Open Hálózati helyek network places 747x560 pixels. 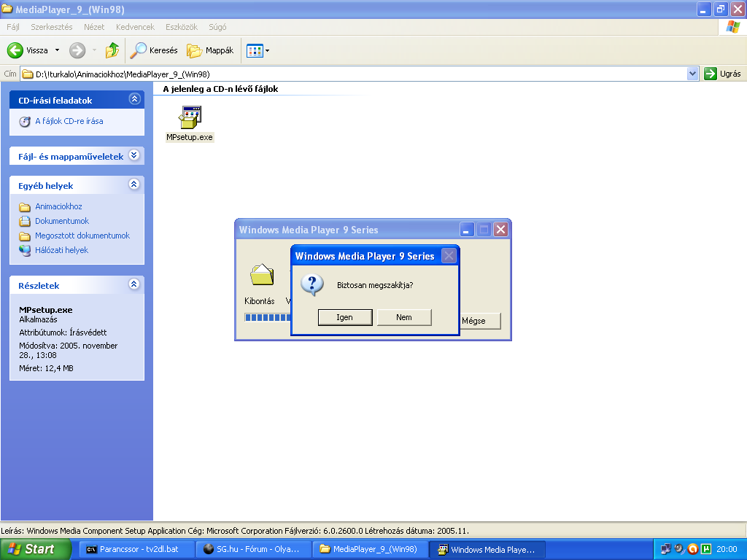61,250
